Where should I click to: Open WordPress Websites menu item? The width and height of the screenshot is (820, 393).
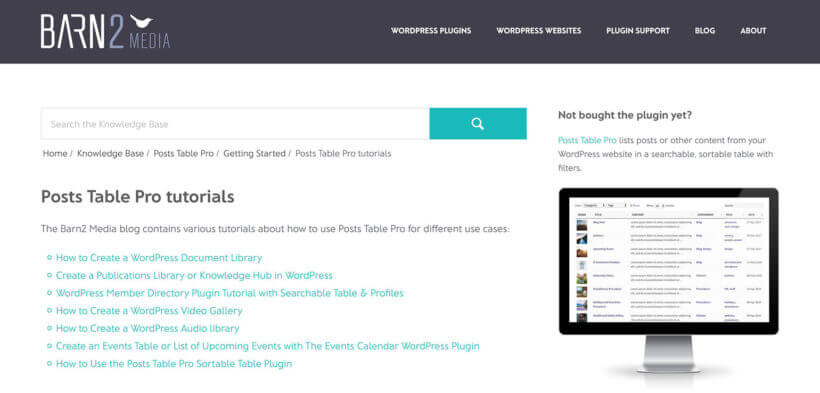click(x=539, y=31)
